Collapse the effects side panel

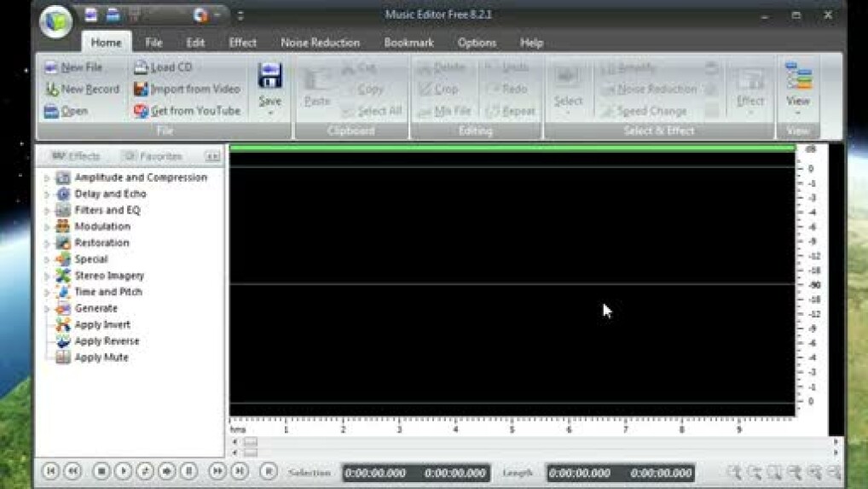click(212, 156)
